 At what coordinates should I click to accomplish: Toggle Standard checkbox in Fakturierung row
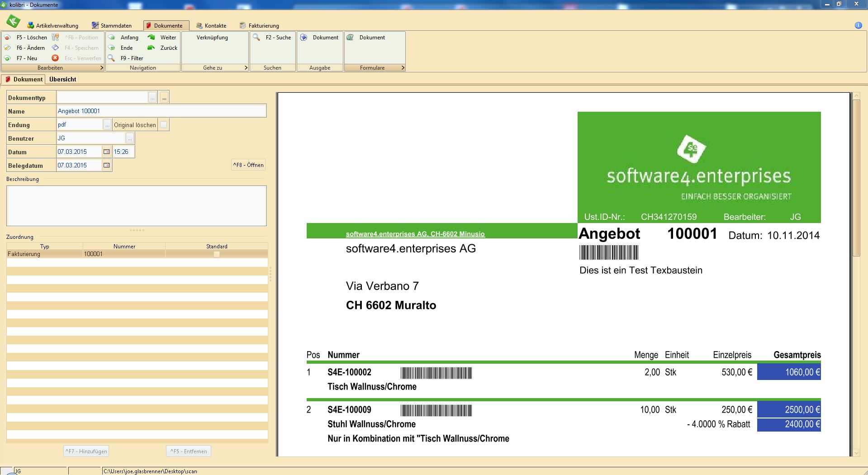coord(217,254)
